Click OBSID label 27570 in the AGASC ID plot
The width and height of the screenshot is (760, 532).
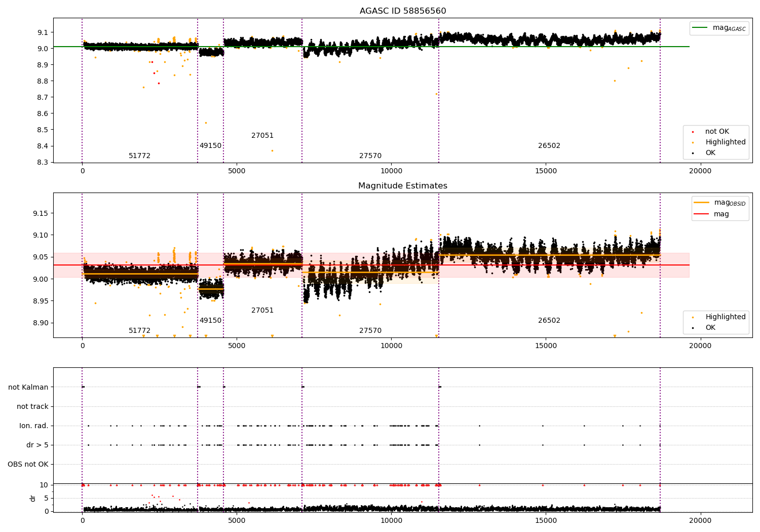pos(370,156)
